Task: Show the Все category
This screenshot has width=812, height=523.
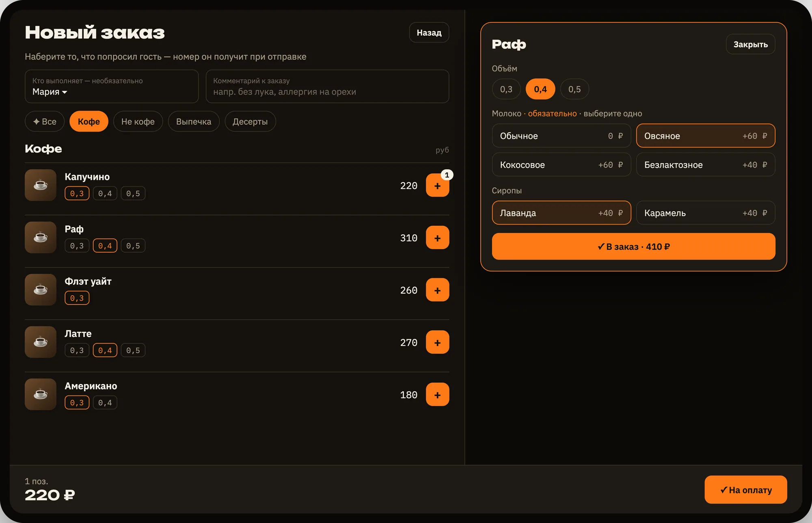Action: pos(45,121)
